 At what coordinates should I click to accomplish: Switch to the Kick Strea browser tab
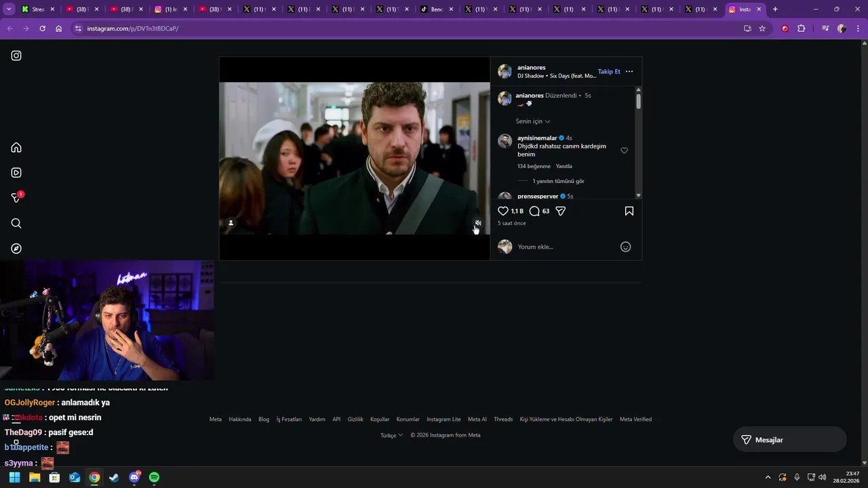(38, 9)
